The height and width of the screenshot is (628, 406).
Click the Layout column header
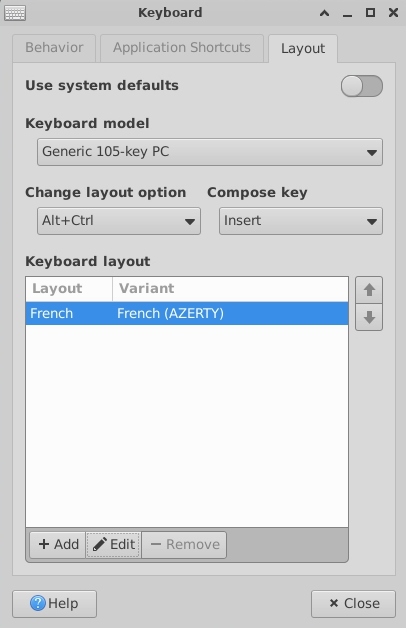click(x=69, y=289)
